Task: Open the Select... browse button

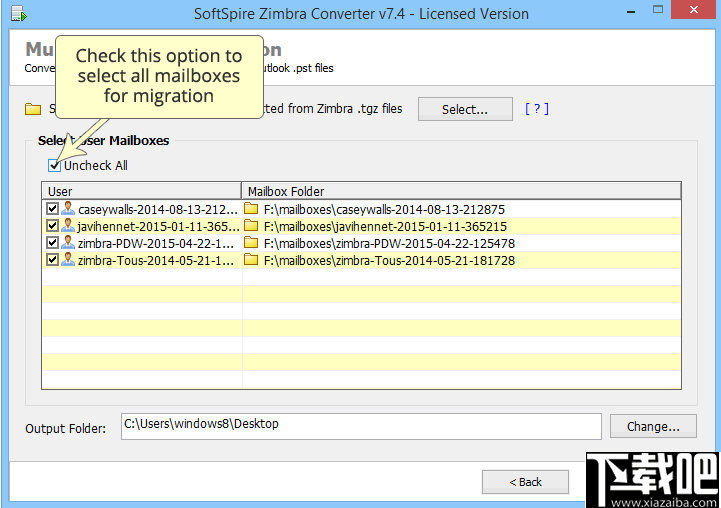Action: coord(465,109)
